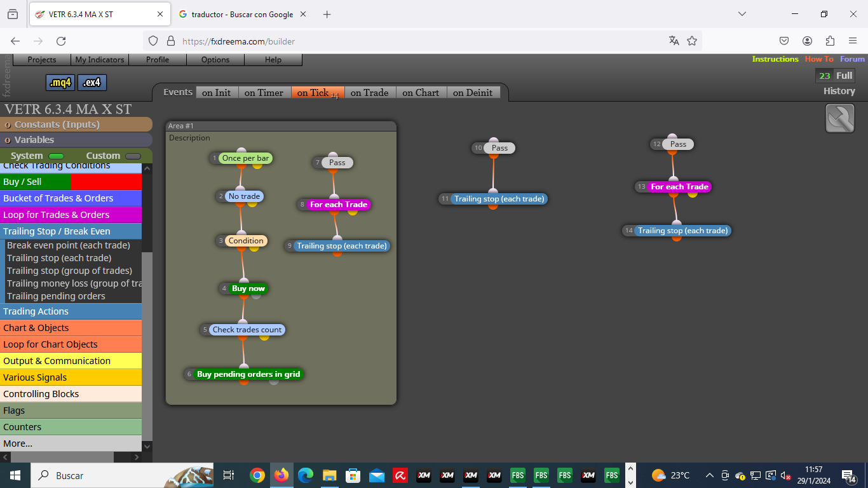Select Trailing stop (group of trades) item

(70, 271)
